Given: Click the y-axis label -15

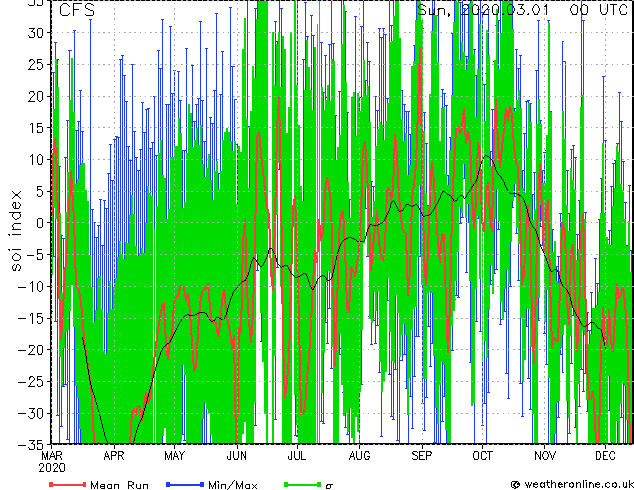Looking at the screenshot, I should coord(31,318).
